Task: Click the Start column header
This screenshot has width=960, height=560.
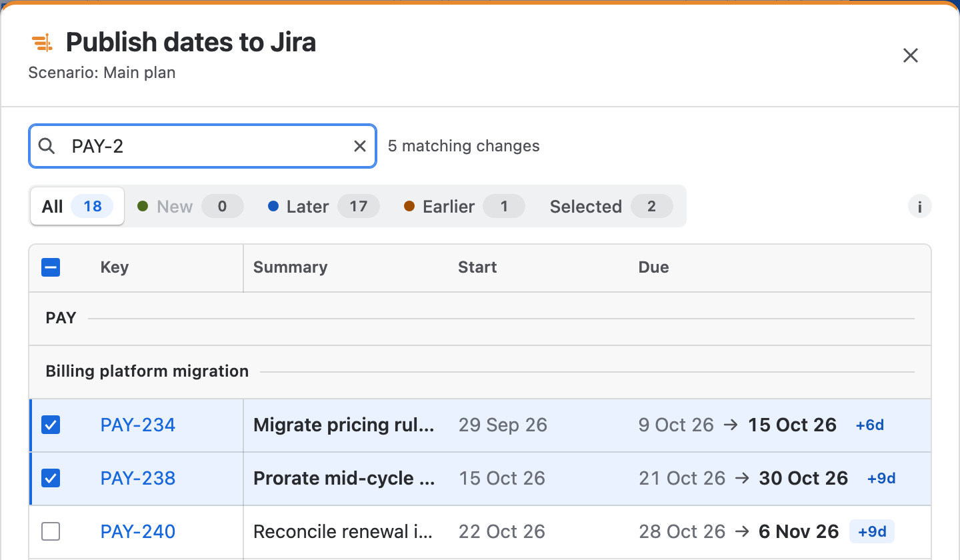Action: click(x=477, y=267)
